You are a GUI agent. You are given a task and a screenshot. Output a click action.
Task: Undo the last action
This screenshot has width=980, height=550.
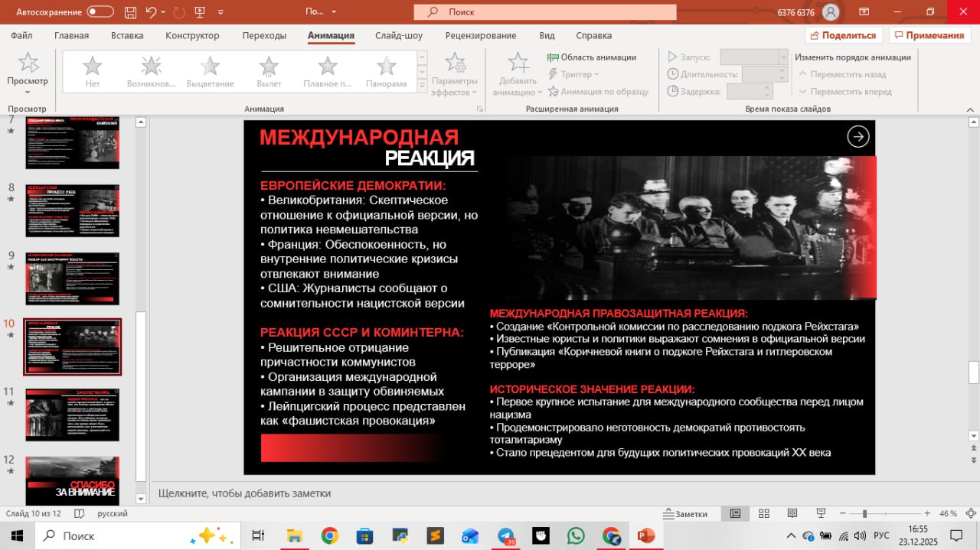tap(151, 11)
